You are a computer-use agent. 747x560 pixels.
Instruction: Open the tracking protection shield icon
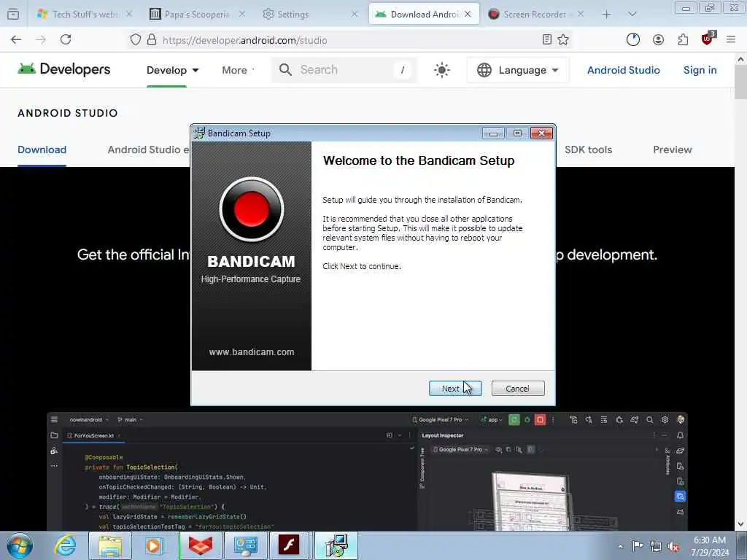135,40
